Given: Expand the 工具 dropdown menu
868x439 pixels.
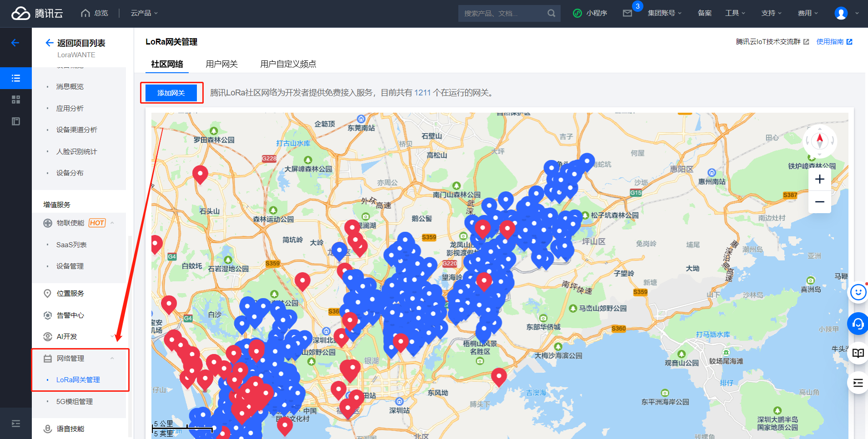Looking at the screenshot, I should coord(735,13).
